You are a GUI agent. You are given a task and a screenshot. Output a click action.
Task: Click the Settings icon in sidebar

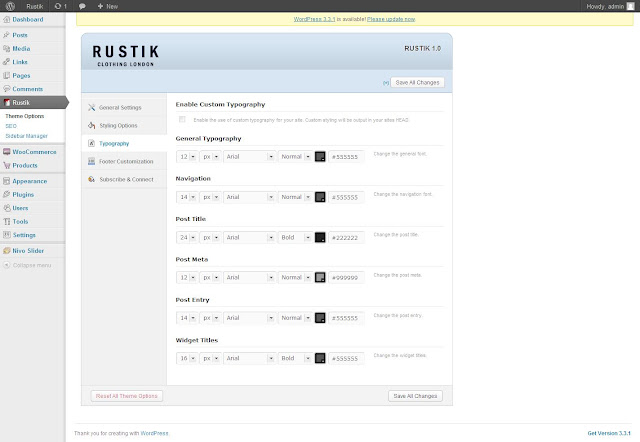[7, 235]
